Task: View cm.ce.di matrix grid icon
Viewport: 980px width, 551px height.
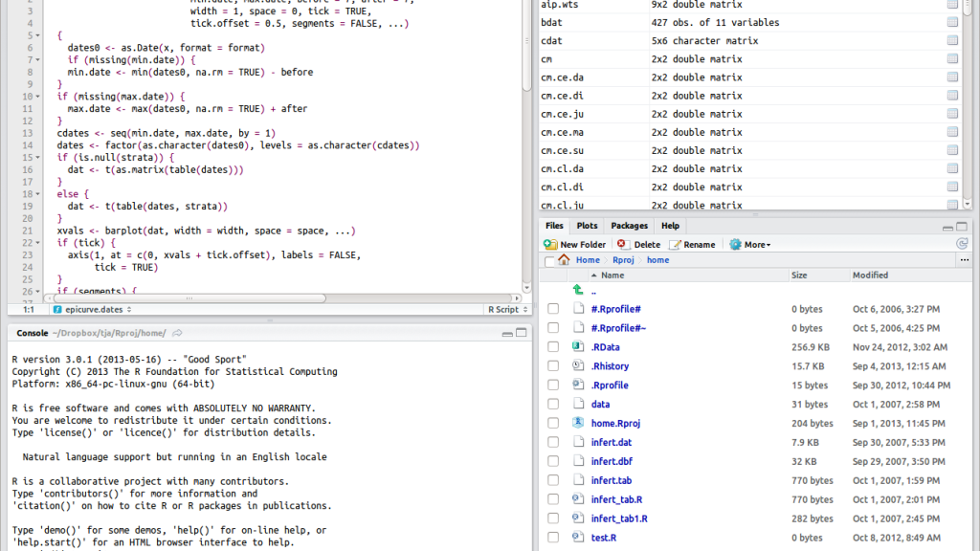Action: click(952, 96)
